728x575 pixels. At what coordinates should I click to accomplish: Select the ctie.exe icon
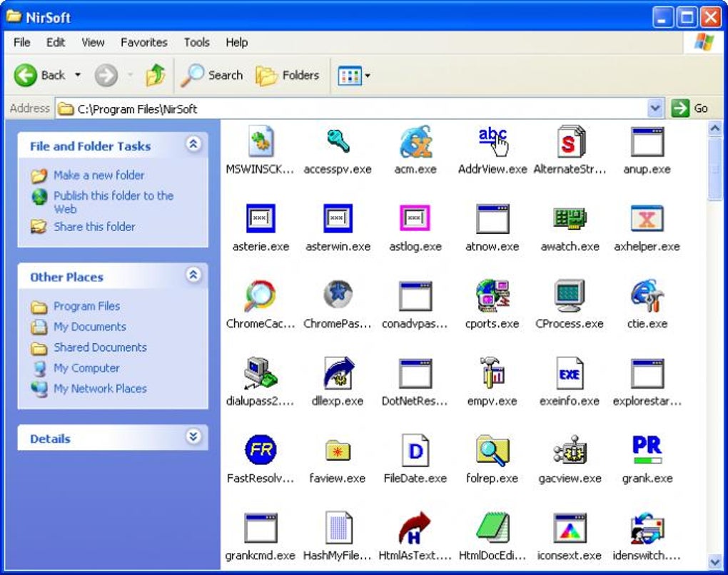click(647, 295)
